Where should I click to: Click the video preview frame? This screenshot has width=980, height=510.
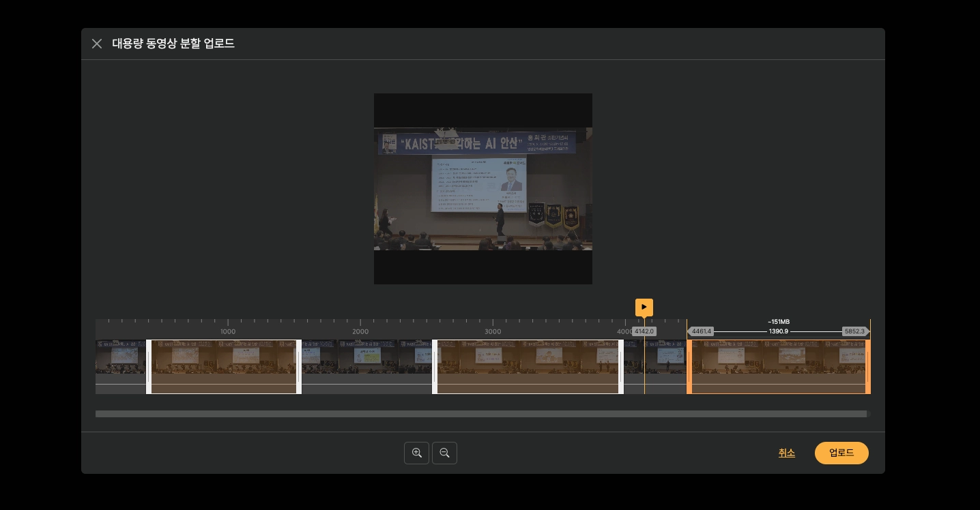coord(482,189)
